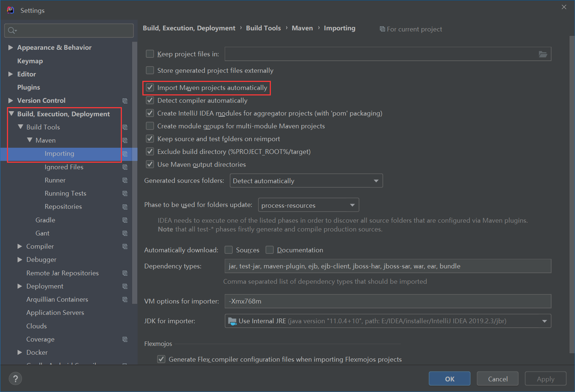Click the folder browse icon for project files
The height and width of the screenshot is (392, 575).
coord(543,54)
